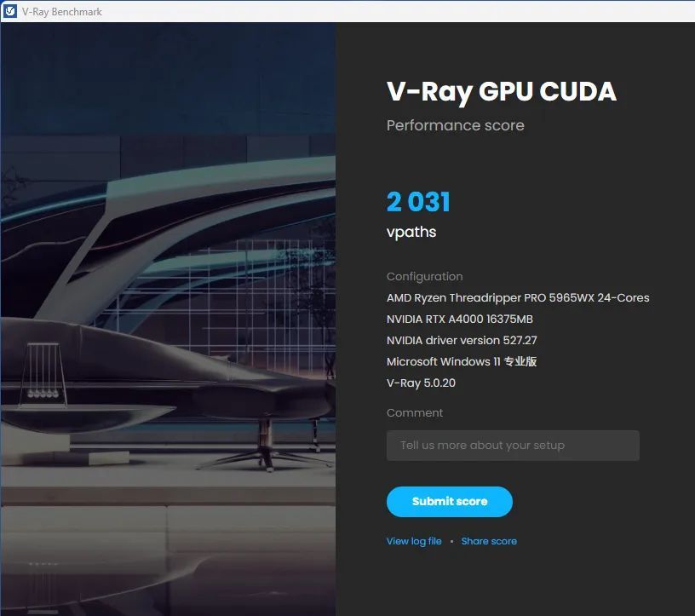Click the Share score link

point(489,541)
